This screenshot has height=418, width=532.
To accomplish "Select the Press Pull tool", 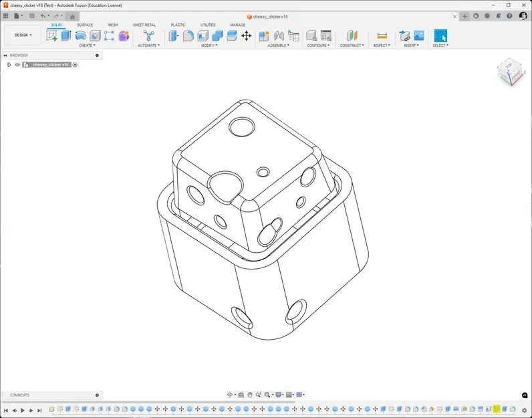I will click(174, 35).
